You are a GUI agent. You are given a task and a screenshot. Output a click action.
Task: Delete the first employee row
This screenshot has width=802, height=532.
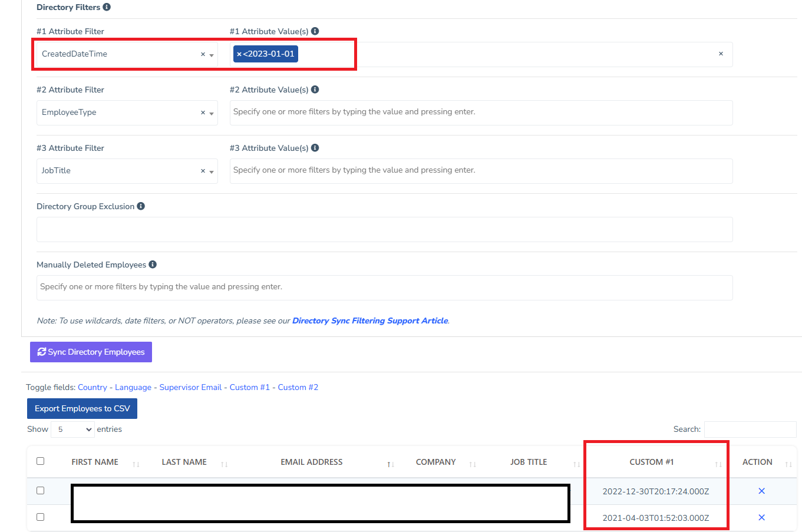pos(761,491)
